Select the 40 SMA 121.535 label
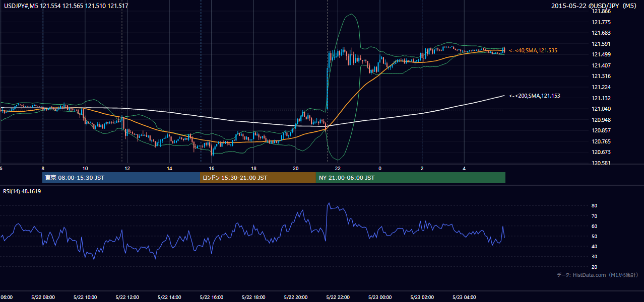 533,50
